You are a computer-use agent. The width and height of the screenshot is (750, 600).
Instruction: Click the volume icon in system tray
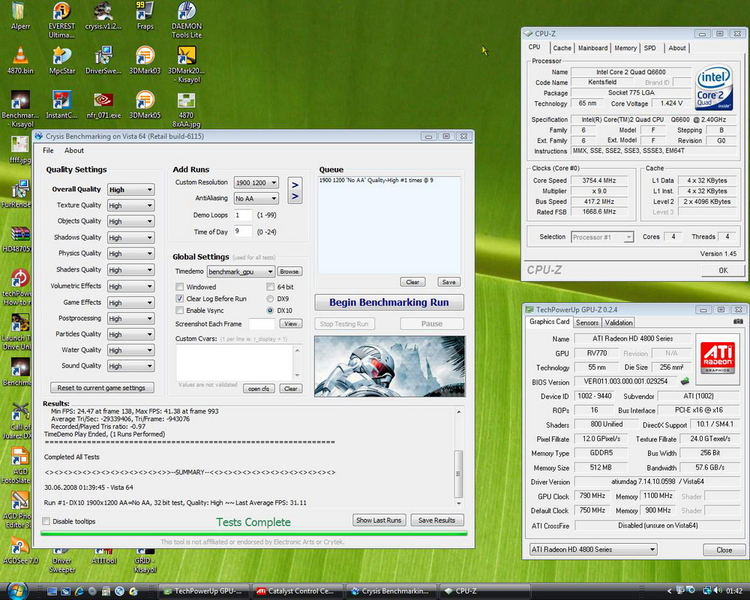pos(717,590)
